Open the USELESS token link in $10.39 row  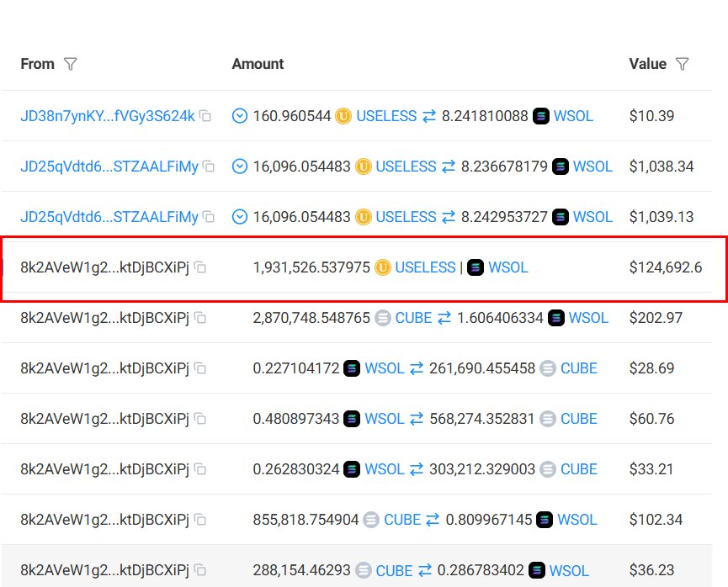(x=387, y=116)
